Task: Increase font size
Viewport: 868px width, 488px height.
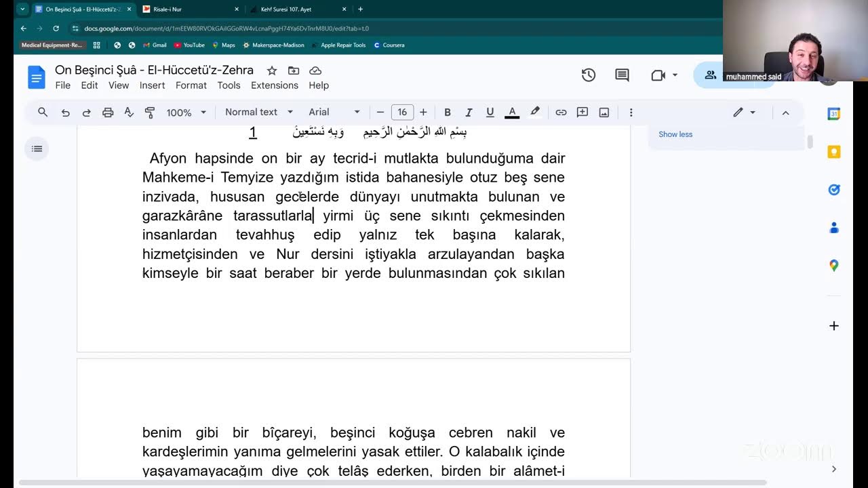Action: (x=423, y=113)
